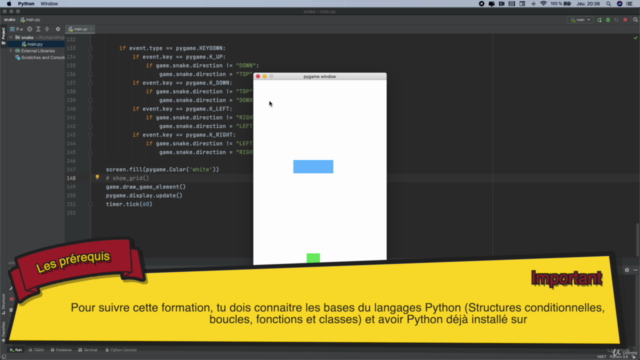The height and width of the screenshot is (360, 640).
Task: Click the Rerun main icon
Action: pos(599,20)
